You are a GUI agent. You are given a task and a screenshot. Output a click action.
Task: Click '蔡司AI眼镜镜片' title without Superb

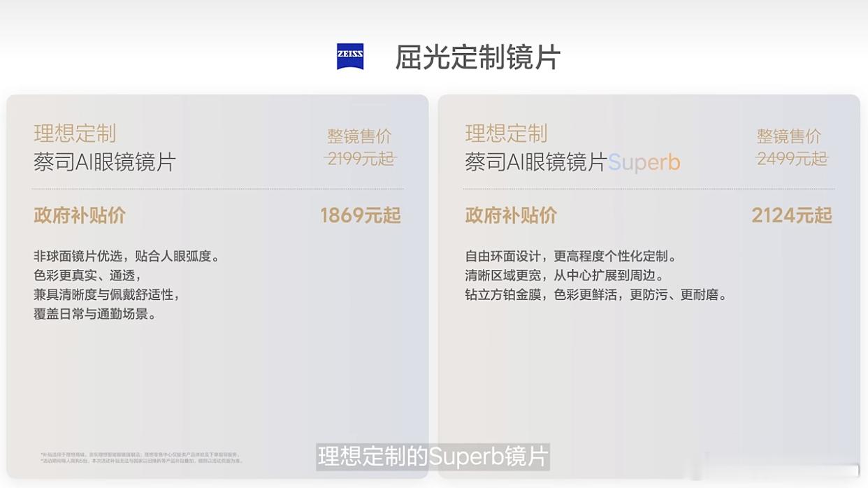[105, 162]
